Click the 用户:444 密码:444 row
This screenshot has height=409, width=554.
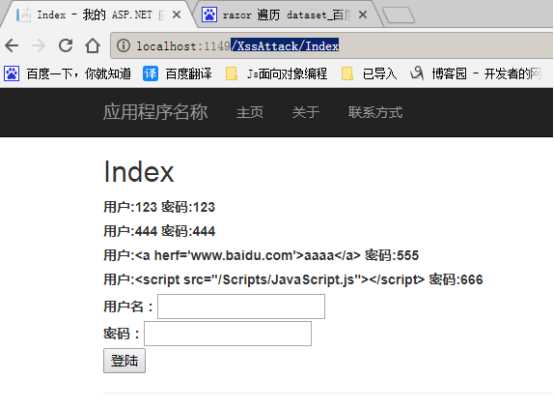pos(159,231)
